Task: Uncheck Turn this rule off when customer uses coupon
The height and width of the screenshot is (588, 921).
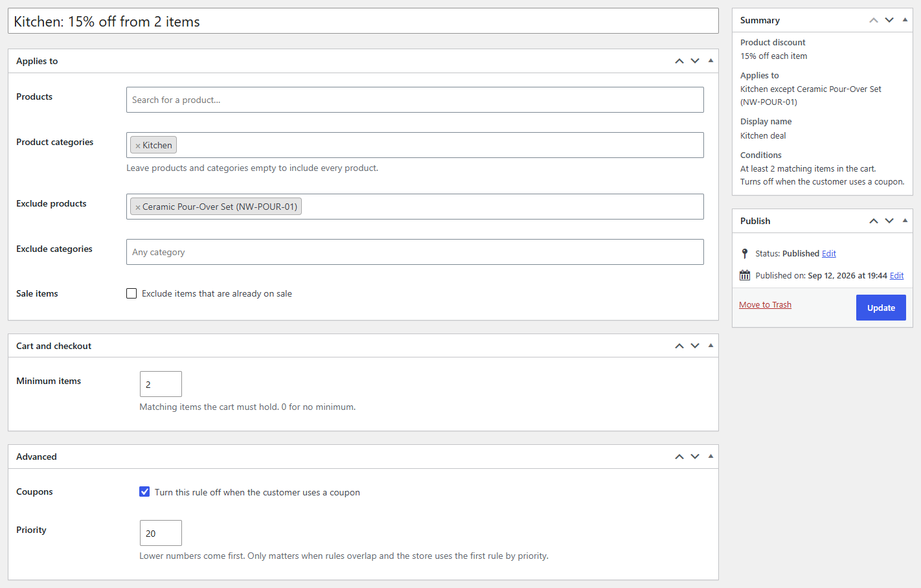Action: 144,492
